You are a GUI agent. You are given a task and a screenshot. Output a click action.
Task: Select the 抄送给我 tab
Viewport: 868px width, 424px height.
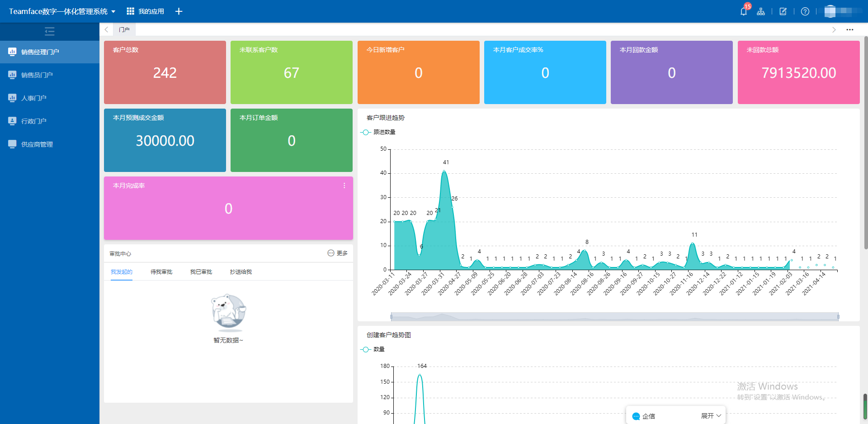pyautogui.click(x=241, y=272)
